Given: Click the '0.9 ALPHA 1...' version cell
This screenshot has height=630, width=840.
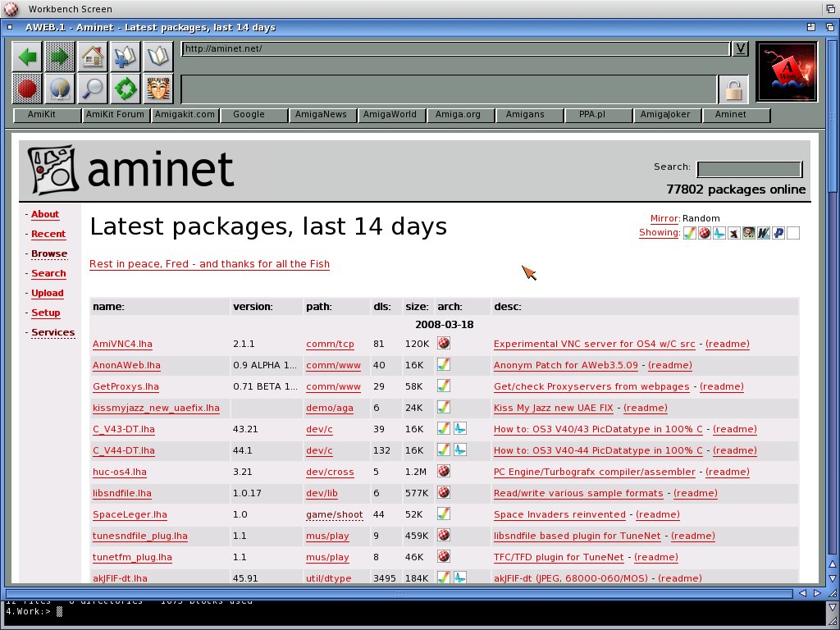Looking at the screenshot, I should [x=265, y=365].
